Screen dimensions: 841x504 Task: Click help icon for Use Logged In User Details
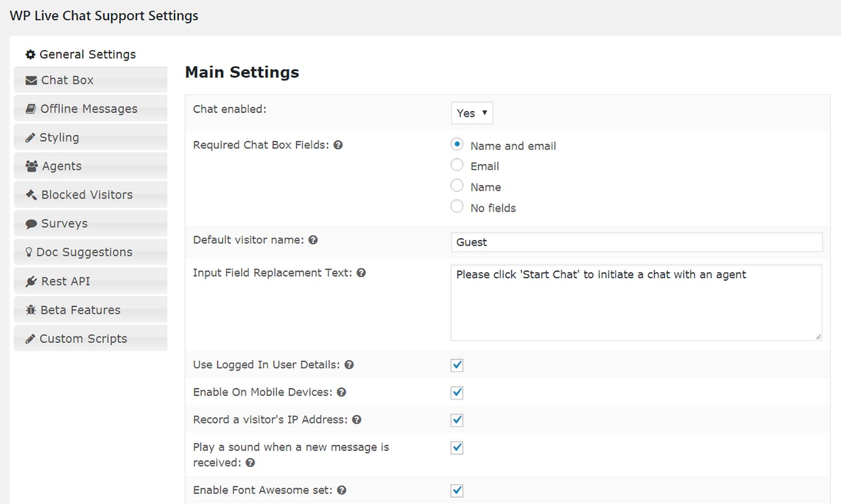pos(349,365)
